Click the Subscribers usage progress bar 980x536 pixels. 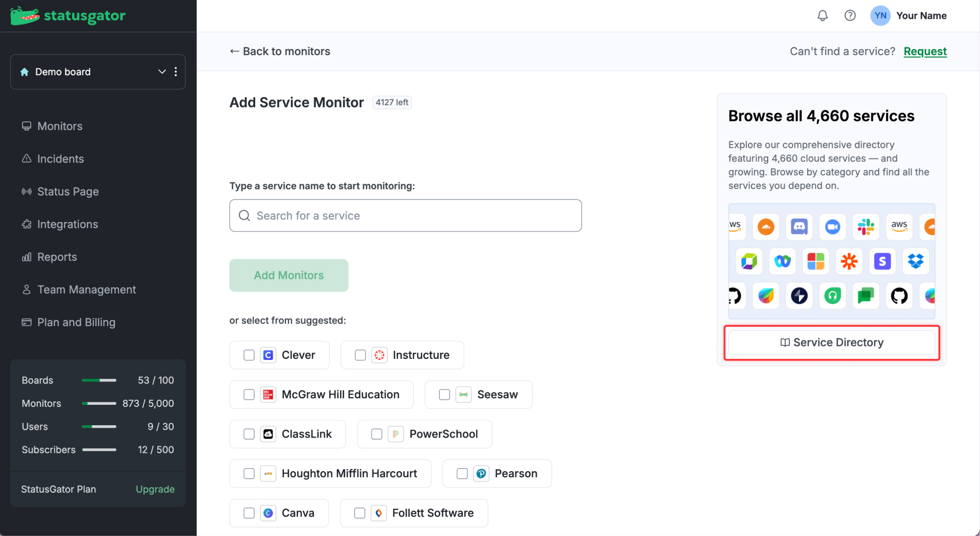(99, 450)
